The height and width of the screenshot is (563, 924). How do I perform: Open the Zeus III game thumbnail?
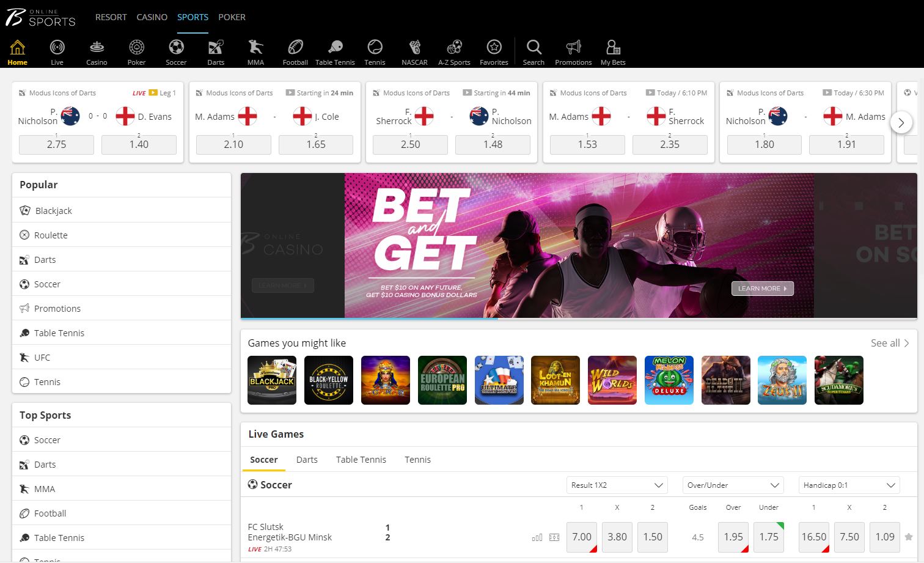[782, 380]
